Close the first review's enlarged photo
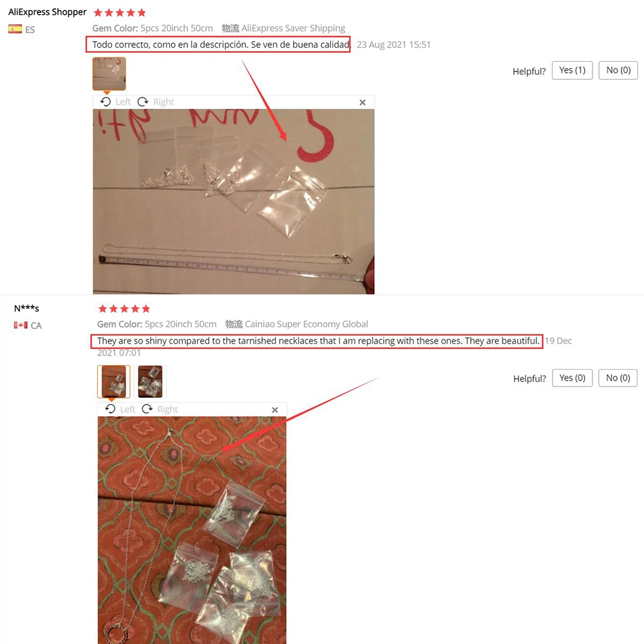The image size is (644, 644). click(x=362, y=102)
